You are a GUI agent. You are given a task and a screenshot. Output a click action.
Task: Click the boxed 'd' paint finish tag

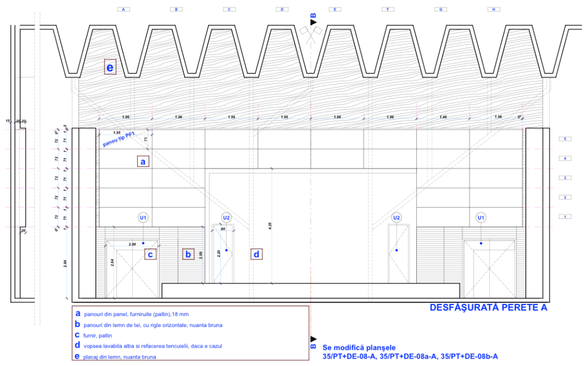coord(257,254)
